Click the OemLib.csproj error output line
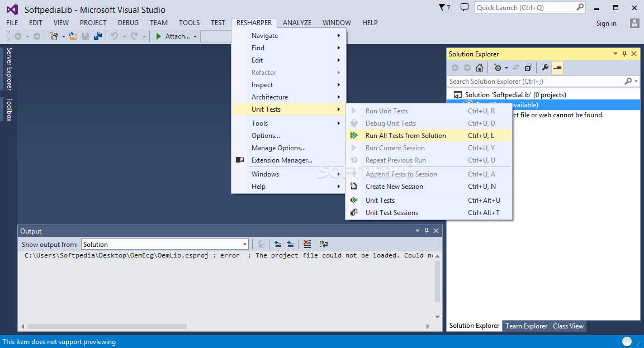The image size is (644, 348). pos(228,255)
